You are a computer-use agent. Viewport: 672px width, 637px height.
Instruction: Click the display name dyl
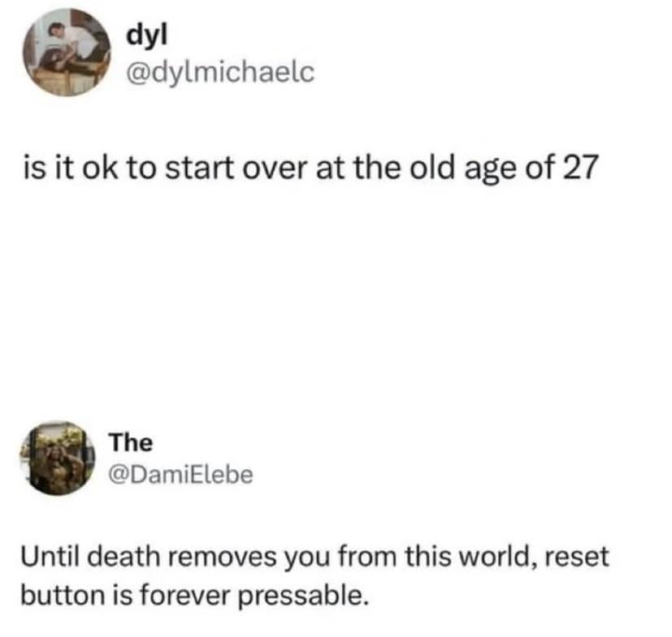pyautogui.click(x=147, y=36)
